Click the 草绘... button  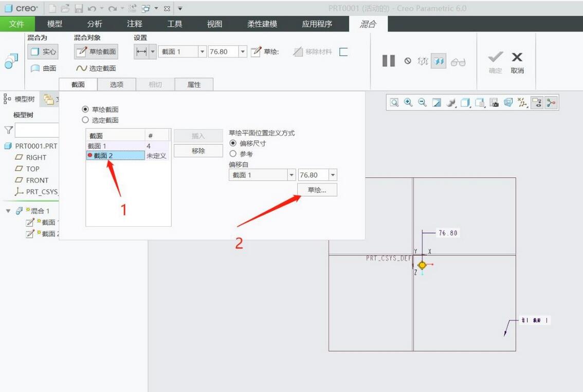[x=317, y=190]
